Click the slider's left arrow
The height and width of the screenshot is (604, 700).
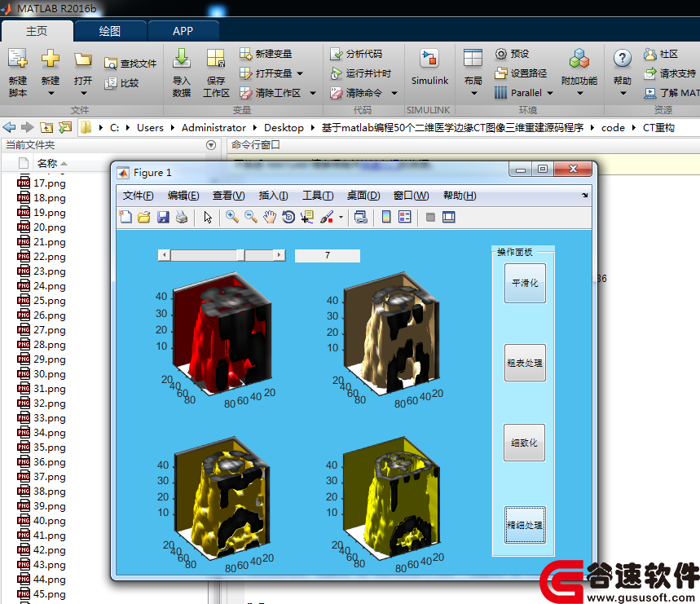[165, 255]
